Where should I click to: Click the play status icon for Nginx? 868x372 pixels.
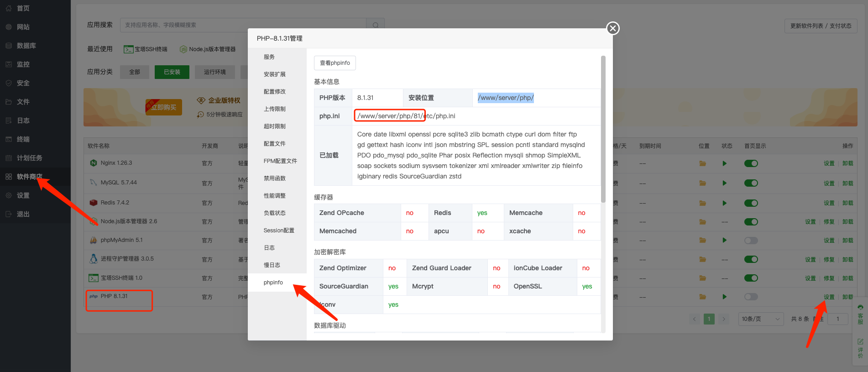click(x=724, y=163)
